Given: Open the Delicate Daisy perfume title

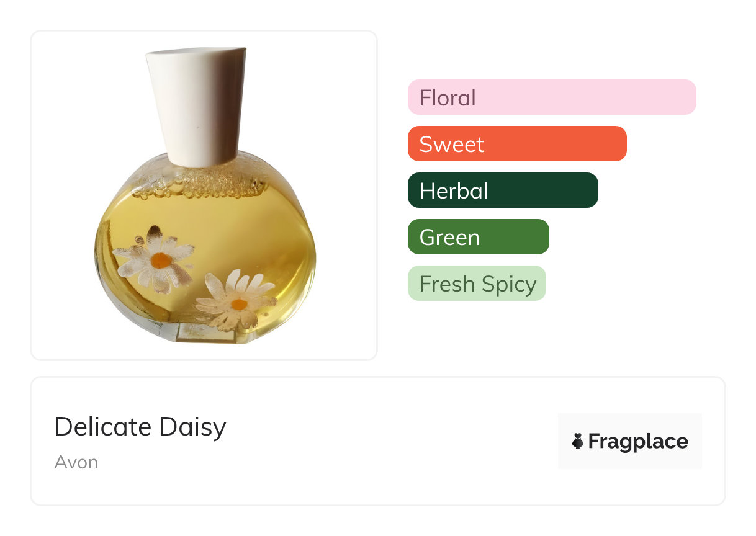Looking at the screenshot, I should coord(140,427).
